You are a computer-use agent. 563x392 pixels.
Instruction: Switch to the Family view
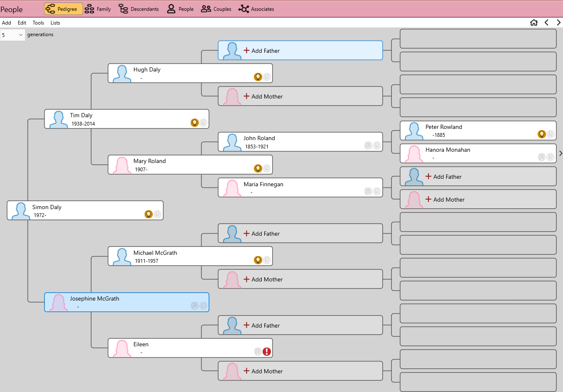pyautogui.click(x=98, y=8)
